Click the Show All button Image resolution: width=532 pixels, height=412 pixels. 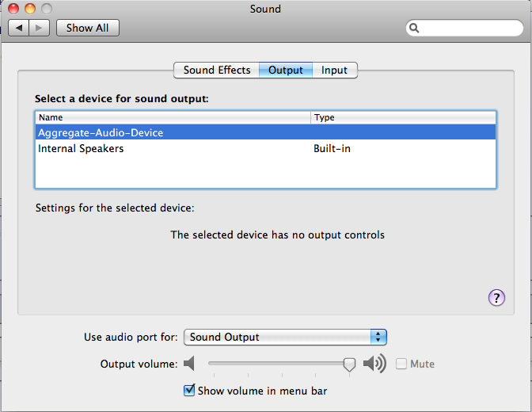click(x=88, y=28)
